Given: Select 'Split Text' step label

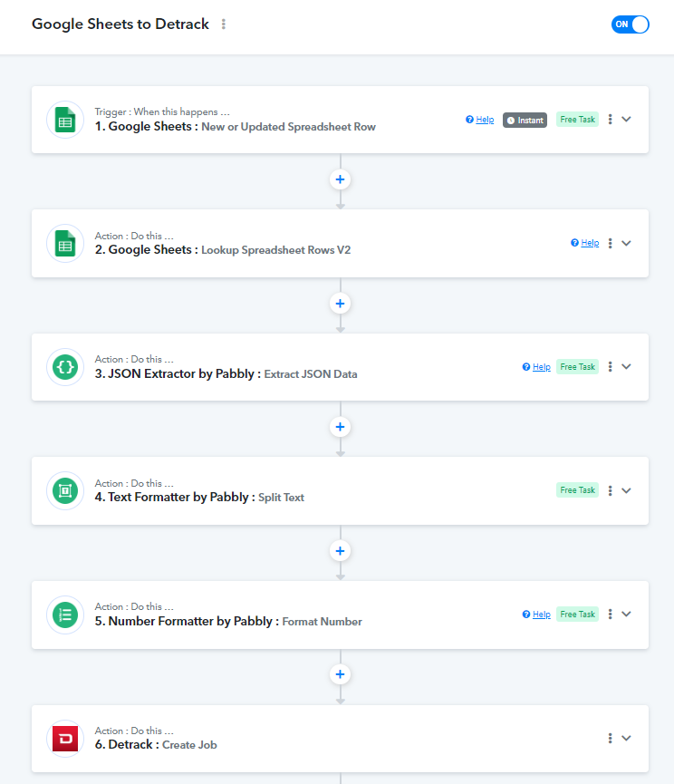Looking at the screenshot, I should (282, 498).
